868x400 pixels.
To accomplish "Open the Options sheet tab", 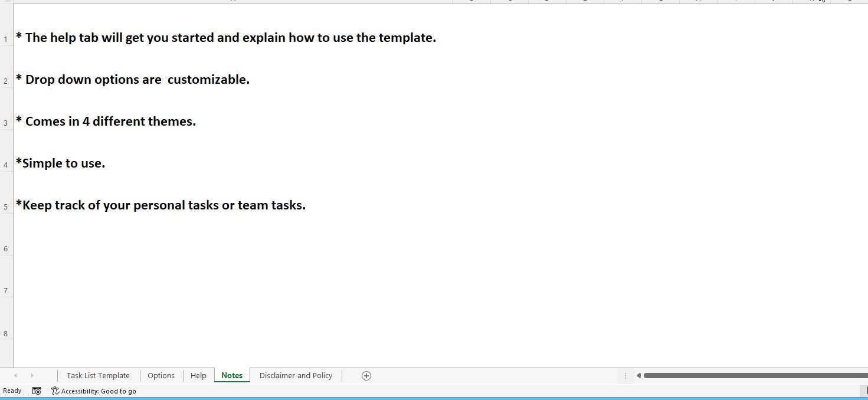I will [x=161, y=375].
